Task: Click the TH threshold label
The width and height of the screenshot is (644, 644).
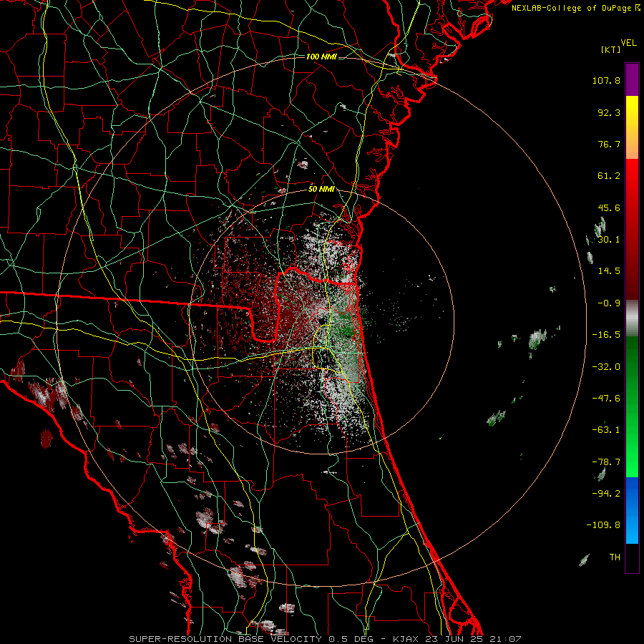Action: [615, 557]
